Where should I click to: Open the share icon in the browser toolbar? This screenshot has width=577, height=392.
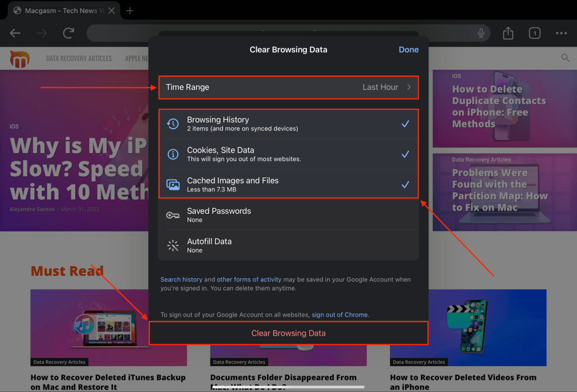coord(508,33)
